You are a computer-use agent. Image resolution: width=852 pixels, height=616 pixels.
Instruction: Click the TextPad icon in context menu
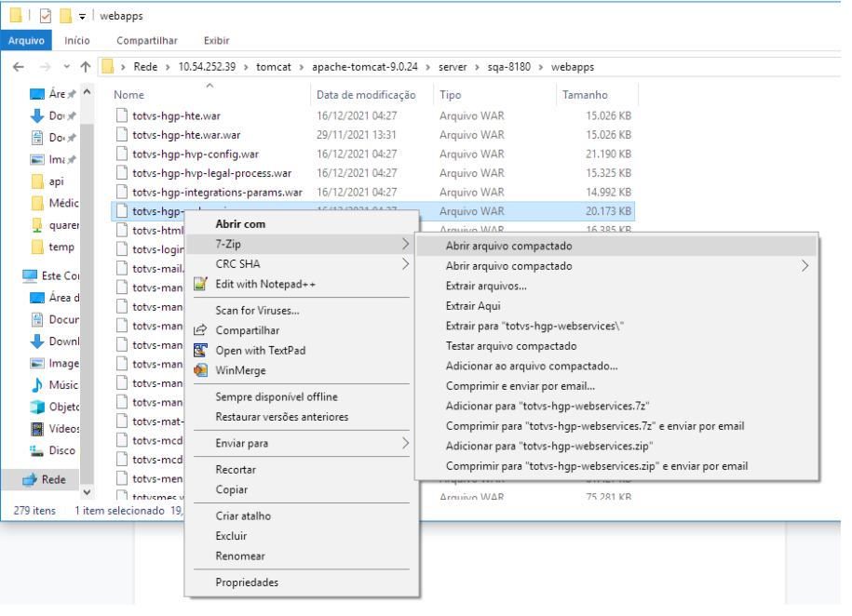tap(200, 351)
